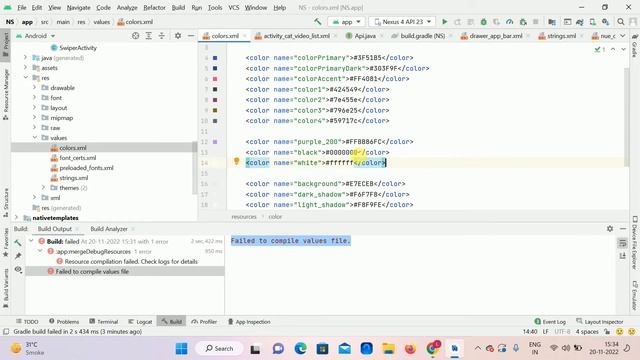Expand the themes folder
This screenshot has width=640, height=360.
click(44, 187)
